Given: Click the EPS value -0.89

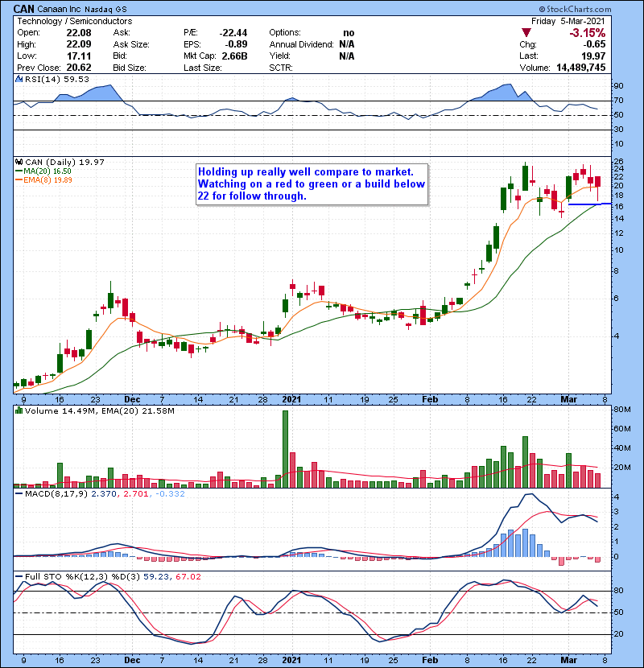Looking at the screenshot, I should coord(236,44).
